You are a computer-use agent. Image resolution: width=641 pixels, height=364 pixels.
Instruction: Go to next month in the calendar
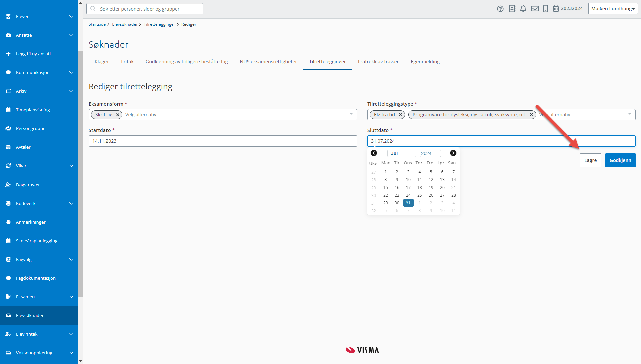pyautogui.click(x=453, y=153)
